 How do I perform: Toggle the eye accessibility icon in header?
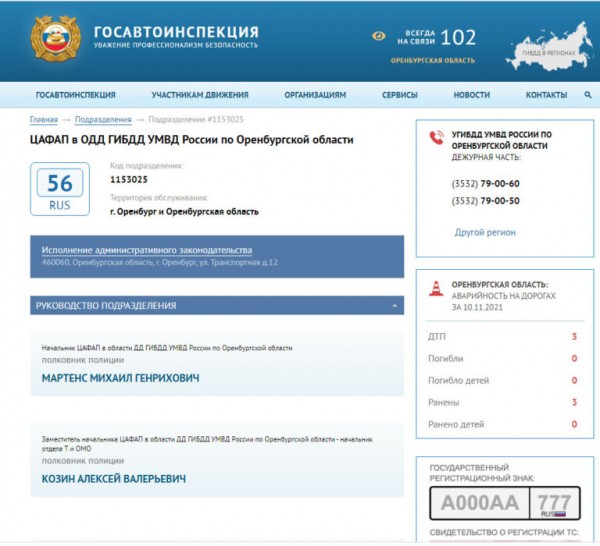378,36
